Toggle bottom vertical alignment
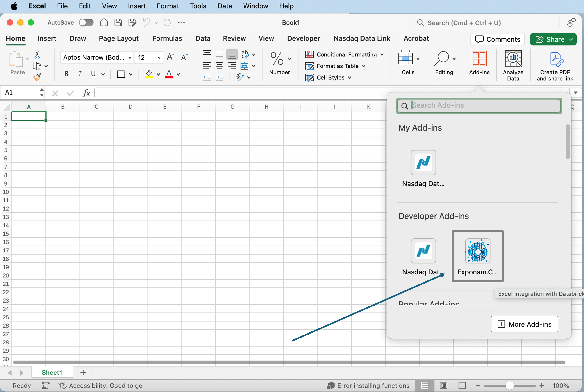This screenshot has width=584, height=392. tap(232, 54)
